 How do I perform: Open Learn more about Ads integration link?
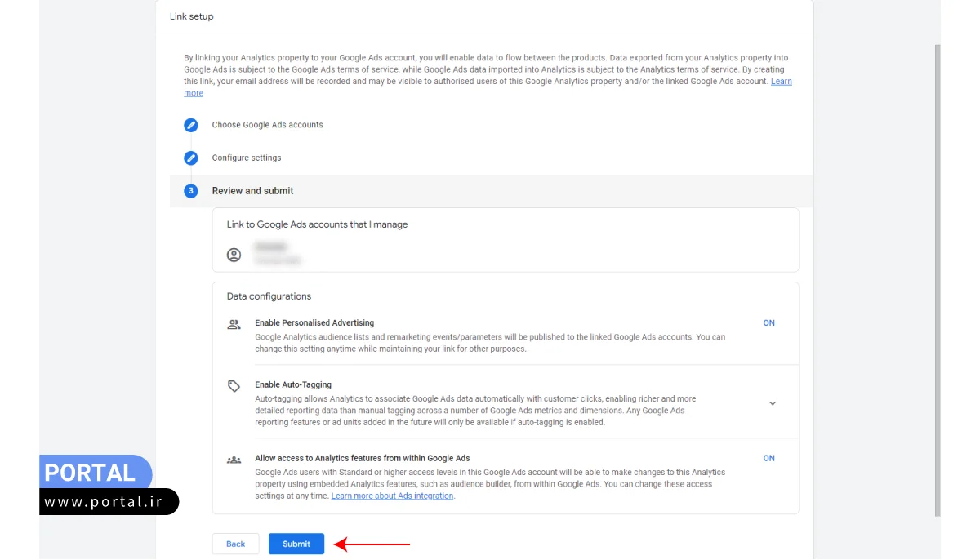(x=392, y=496)
